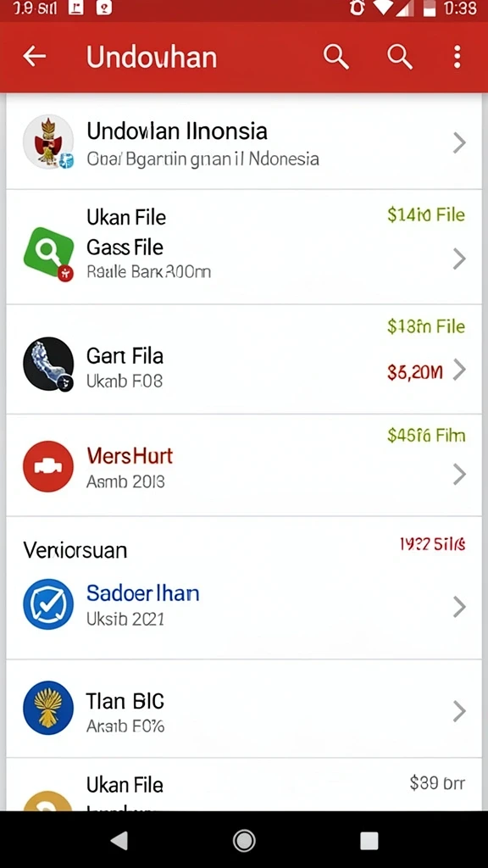
Task: Expand the Undowlan IInonsia row chevron
Action: pyautogui.click(x=459, y=142)
